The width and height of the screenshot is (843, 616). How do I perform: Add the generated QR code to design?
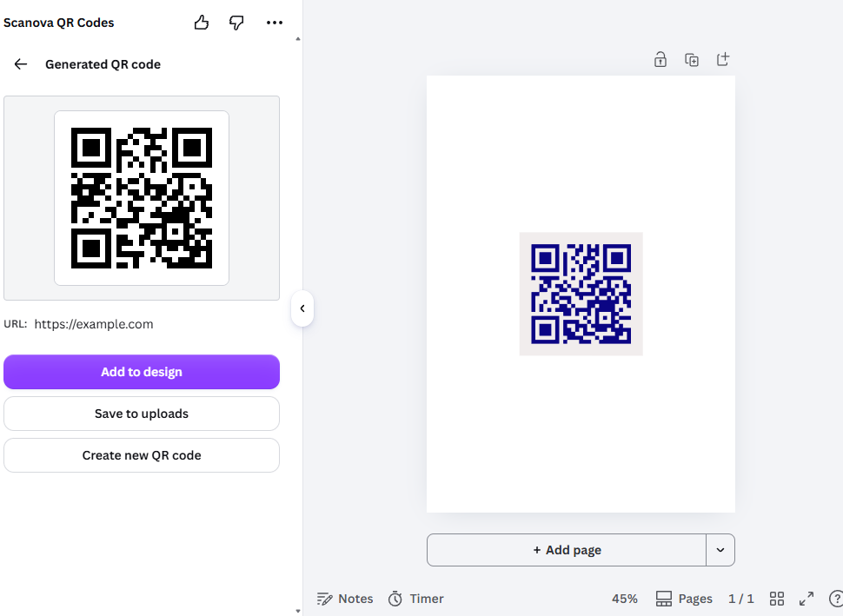(x=142, y=372)
